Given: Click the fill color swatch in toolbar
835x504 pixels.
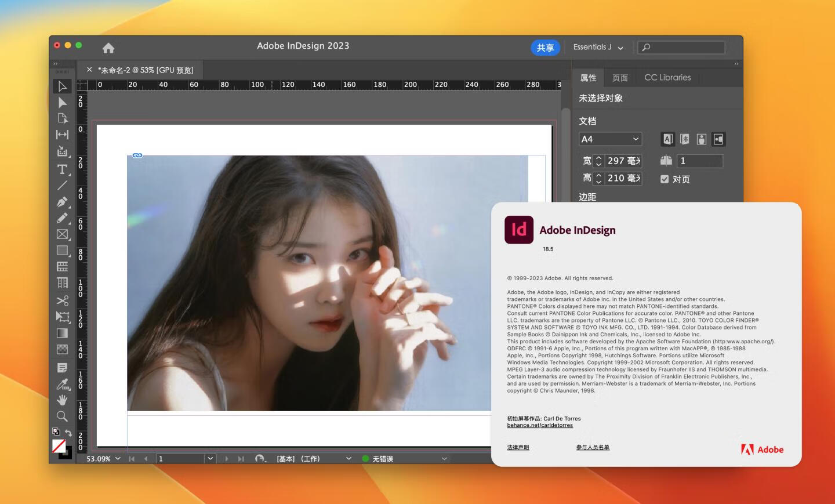Looking at the screenshot, I should (58, 445).
